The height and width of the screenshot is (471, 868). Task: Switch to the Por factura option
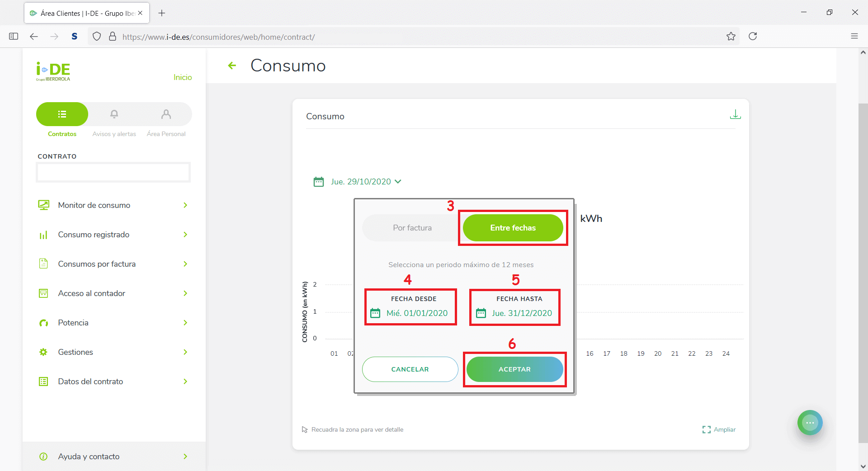pos(412,228)
